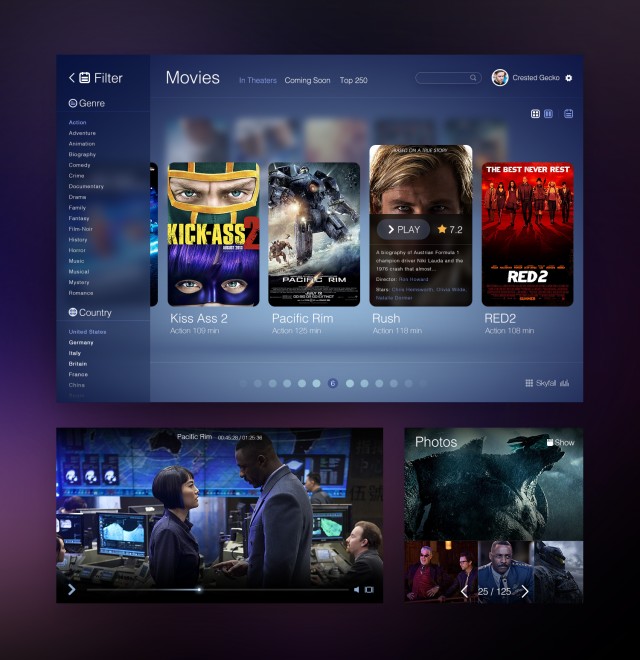The height and width of the screenshot is (660, 640).
Task: Click the Created Gecko username
Action: tap(536, 77)
